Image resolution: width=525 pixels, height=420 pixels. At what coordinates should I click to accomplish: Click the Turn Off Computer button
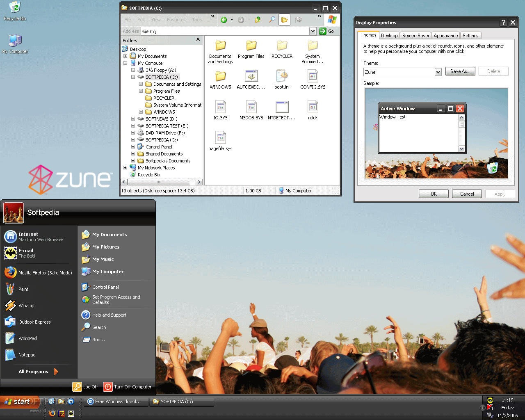(128, 387)
